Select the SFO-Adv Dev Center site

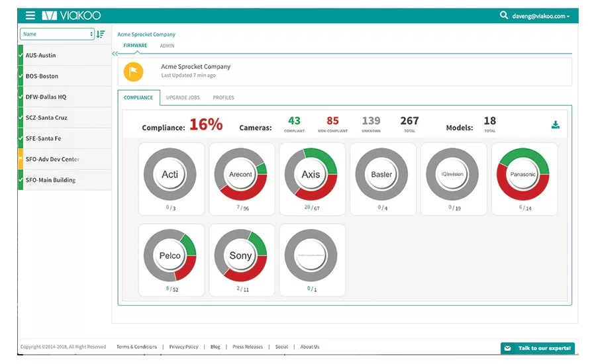(x=52, y=159)
